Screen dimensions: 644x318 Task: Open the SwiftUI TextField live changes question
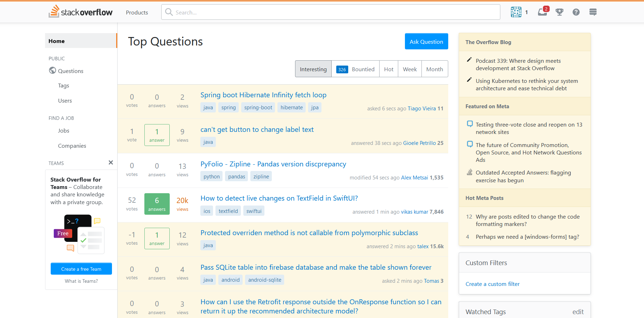pos(279,198)
